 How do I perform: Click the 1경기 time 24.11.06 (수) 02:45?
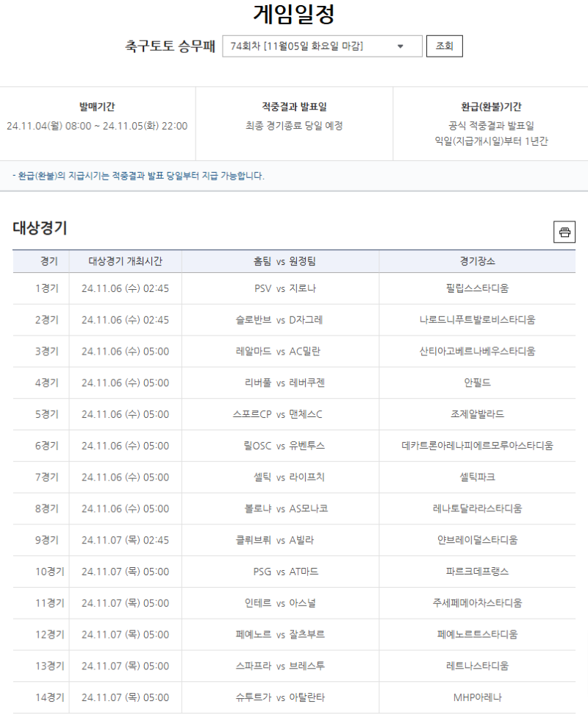(125, 288)
